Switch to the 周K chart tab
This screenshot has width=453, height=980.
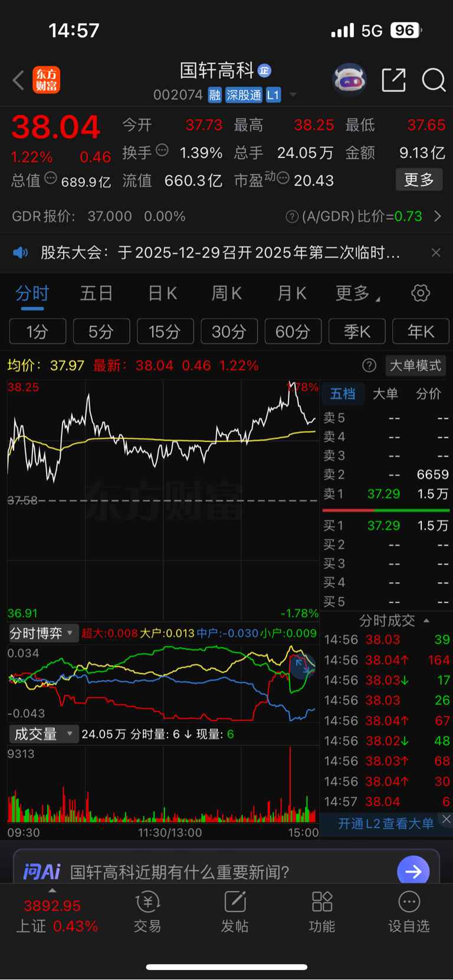click(226, 293)
